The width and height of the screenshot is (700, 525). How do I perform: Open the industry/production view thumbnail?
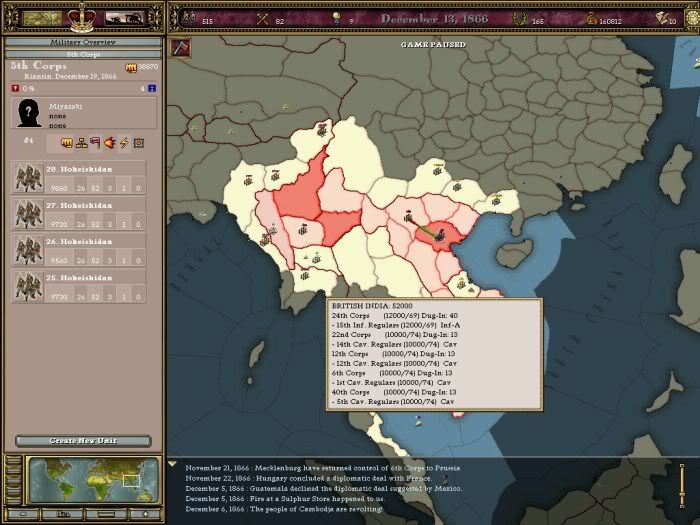click(x=124, y=18)
